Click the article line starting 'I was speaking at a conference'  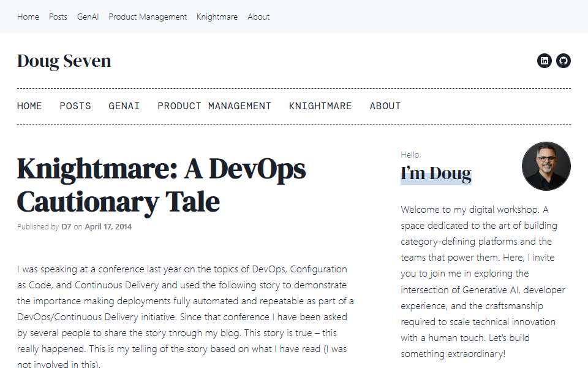(183, 269)
